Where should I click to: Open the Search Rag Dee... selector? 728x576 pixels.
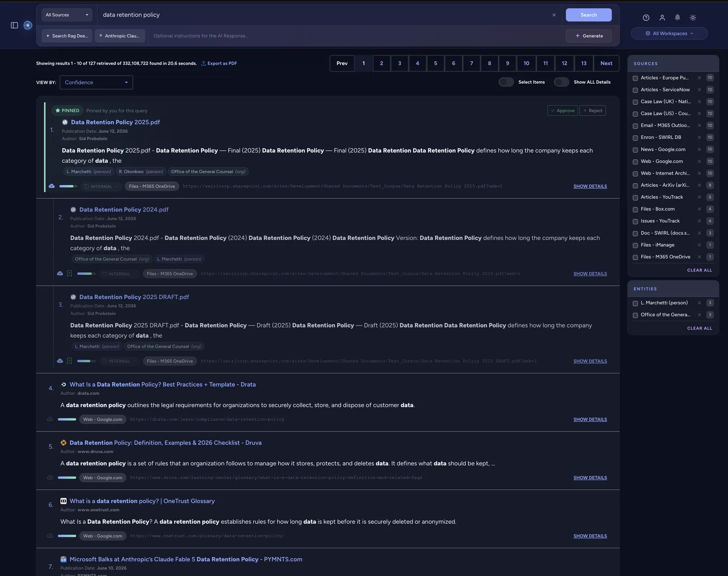[67, 36]
